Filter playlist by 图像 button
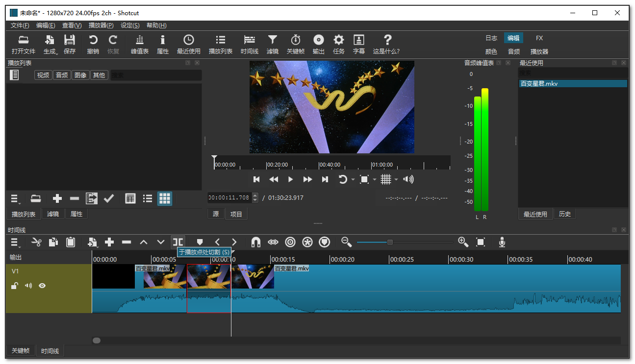 [80, 75]
